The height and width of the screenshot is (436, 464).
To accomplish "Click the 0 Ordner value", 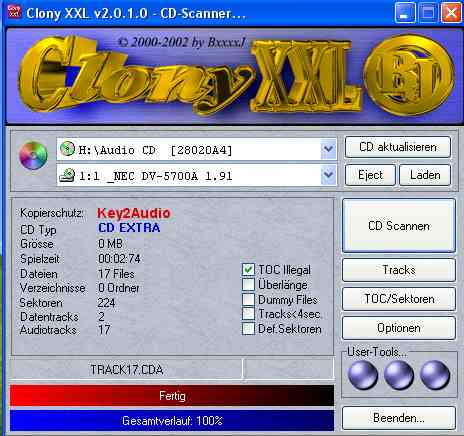I will coord(119,288).
